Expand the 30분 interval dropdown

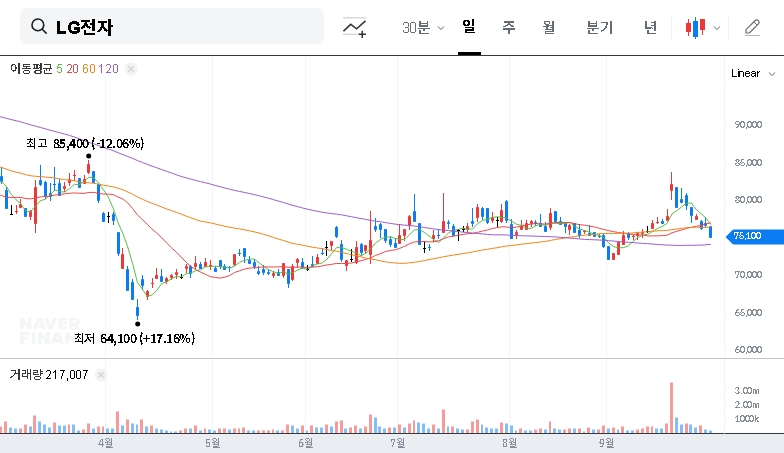point(423,28)
